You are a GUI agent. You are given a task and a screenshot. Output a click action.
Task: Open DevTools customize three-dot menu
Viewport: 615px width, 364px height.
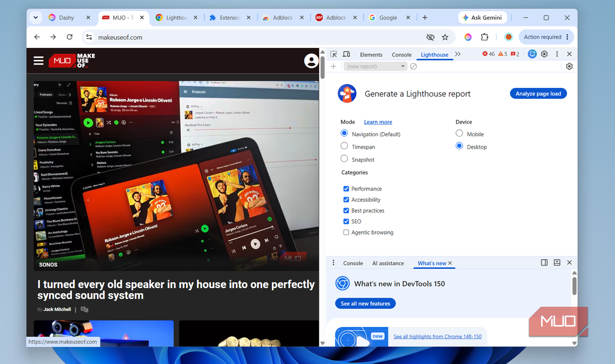557,54
